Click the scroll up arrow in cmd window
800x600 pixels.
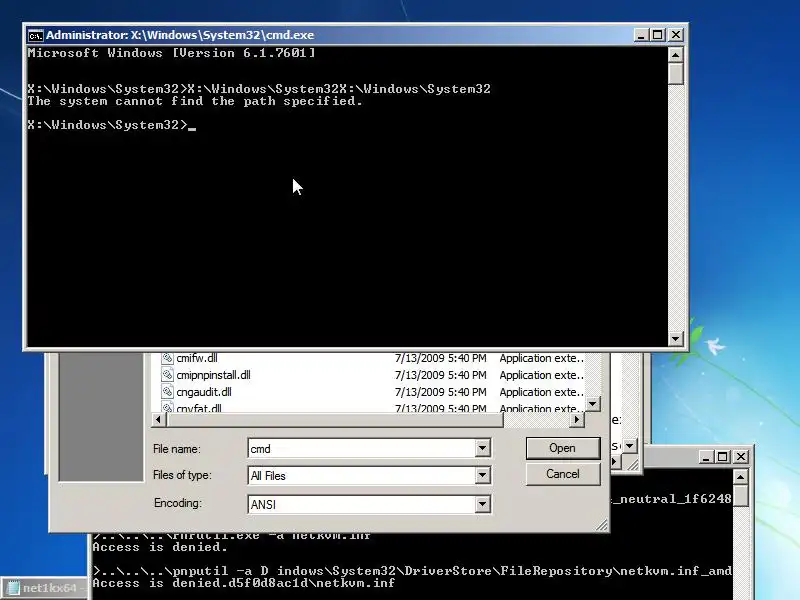(x=676, y=55)
